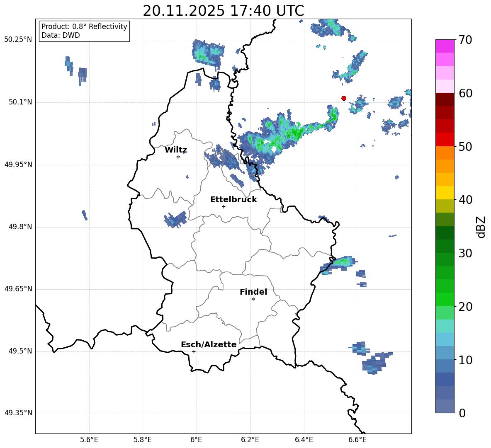Click the red radar location dot
This screenshot has height=448, width=491.
[x=344, y=98]
